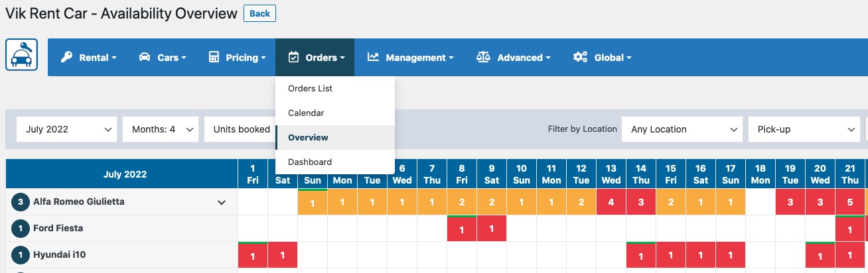The height and width of the screenshot is (273, 868).
Task: Click Alfa Romeo cell for Fri 8
Action: coord(462,202)
